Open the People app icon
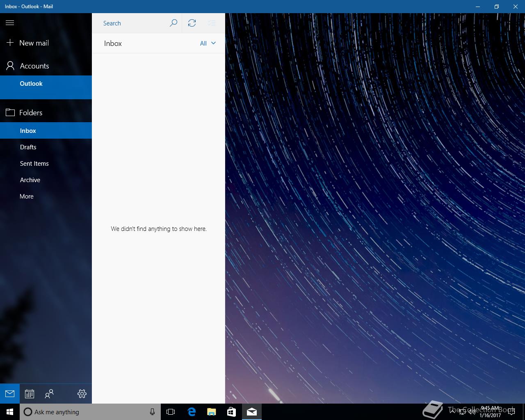 (49, 394)
